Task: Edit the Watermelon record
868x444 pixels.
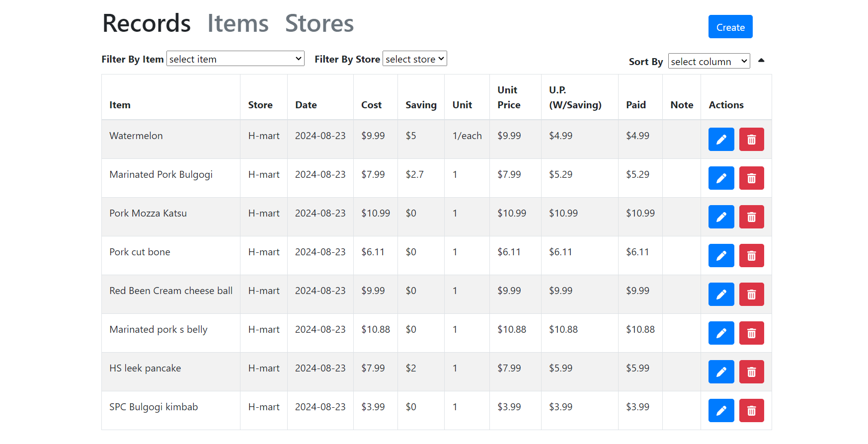Action: pyautogui.click(x=721, y=140)
